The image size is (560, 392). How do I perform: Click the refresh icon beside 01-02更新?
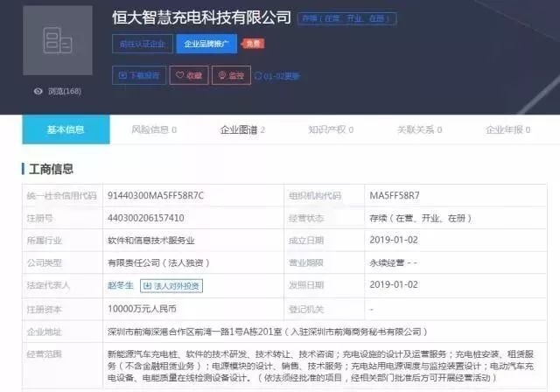[258, 75]
